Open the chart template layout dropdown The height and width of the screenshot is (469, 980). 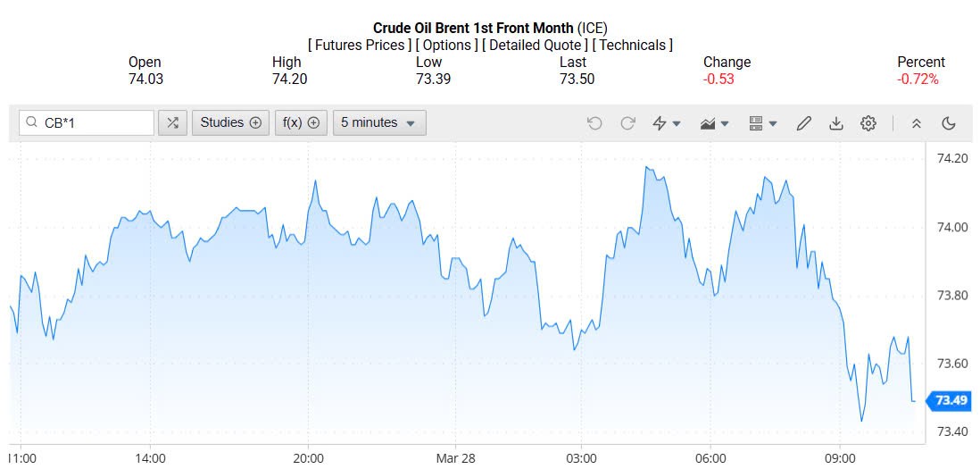pos(762,123)
